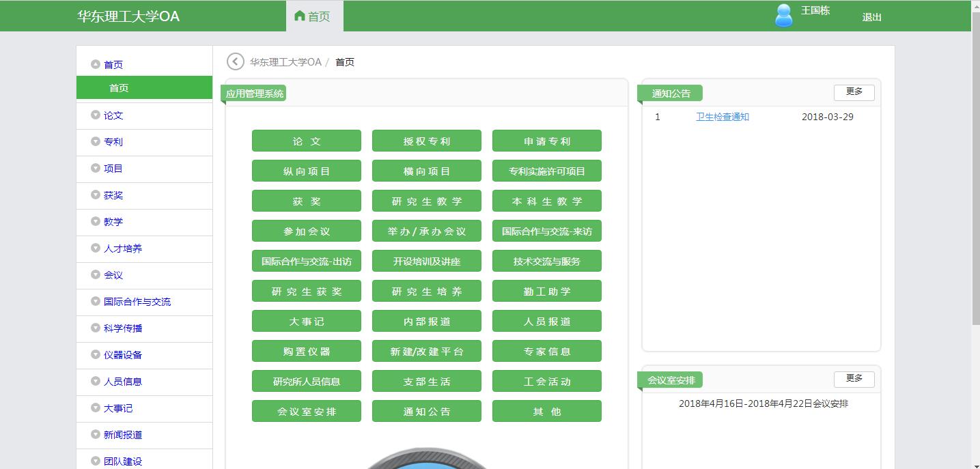This screenshot has height=469, width=980.
Task: Click arrow icon beside 科学传播
Action: click(x=96, y=328)
